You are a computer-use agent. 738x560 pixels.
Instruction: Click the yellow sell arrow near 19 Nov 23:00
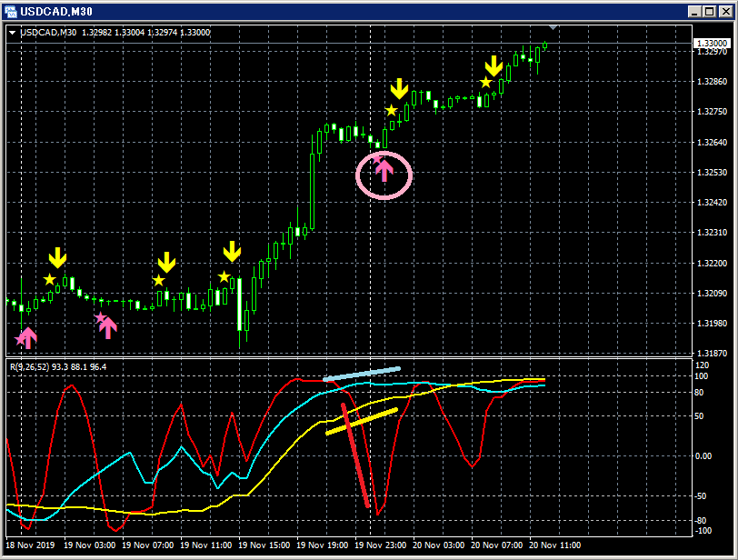399,89
